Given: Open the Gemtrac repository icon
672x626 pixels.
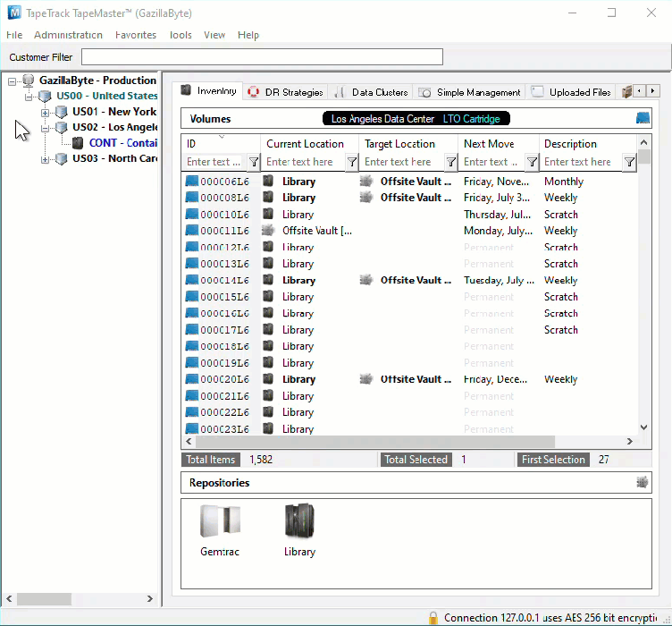Looking at the screenshot, I should 220,521.
